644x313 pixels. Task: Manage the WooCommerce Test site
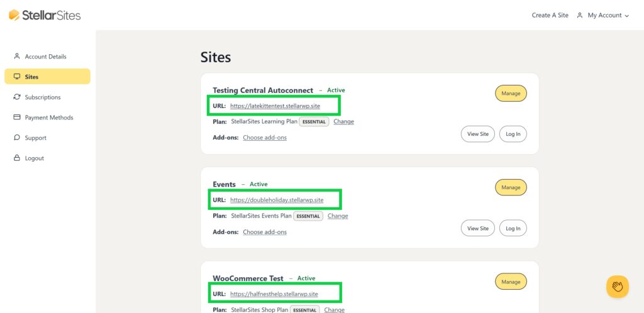(x=511, y=282)
